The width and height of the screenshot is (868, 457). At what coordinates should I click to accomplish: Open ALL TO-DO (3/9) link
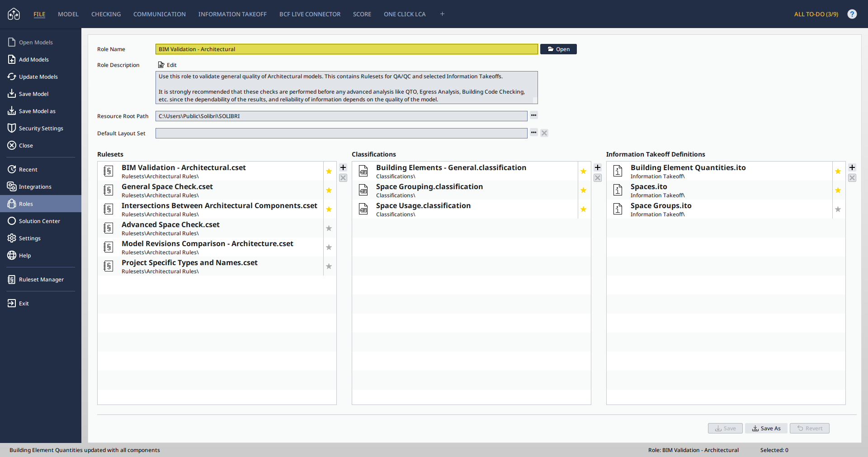point(816,14)
